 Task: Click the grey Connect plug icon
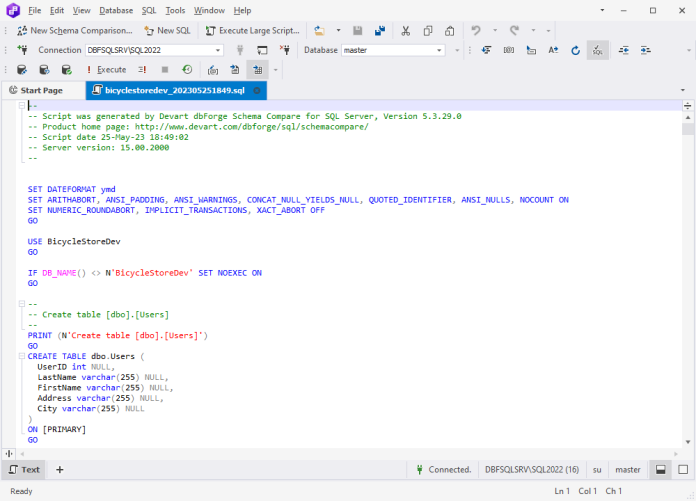(x=240, y=50)
